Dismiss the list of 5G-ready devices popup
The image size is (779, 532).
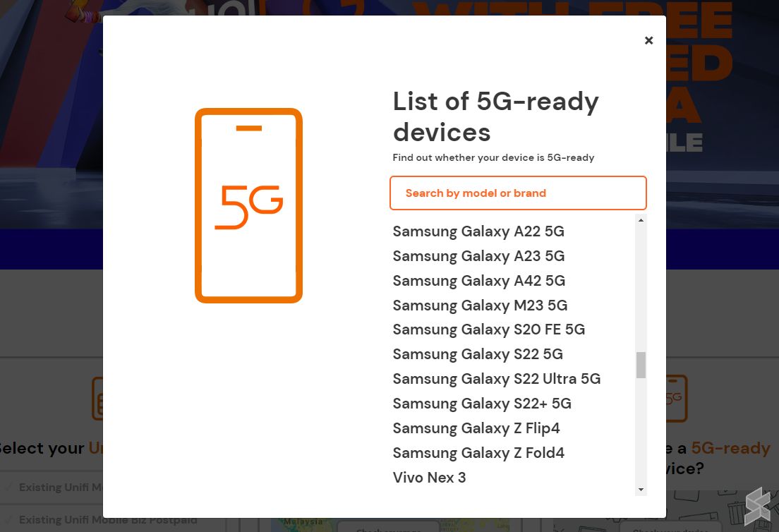click(648, 40)
